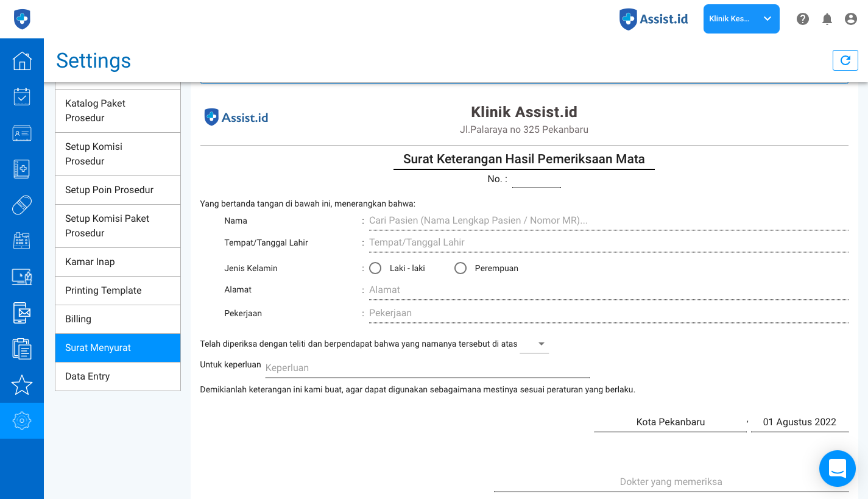Select the Perempuan radio button

click(460, 268)
